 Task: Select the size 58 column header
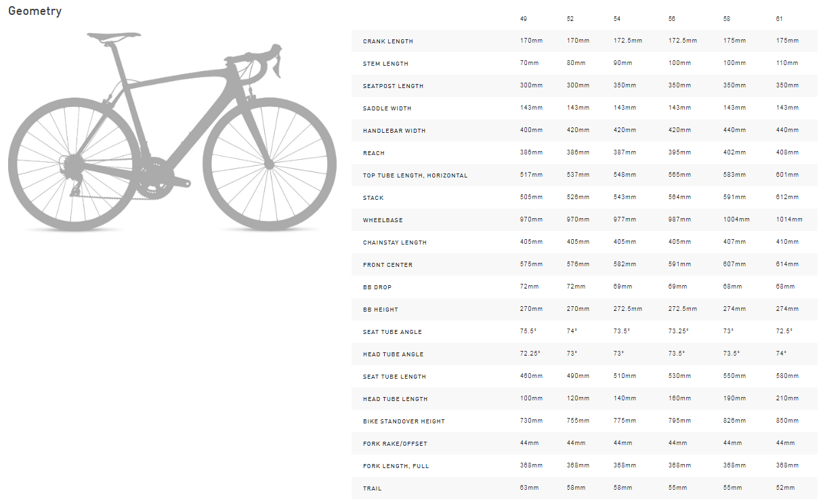728,19
